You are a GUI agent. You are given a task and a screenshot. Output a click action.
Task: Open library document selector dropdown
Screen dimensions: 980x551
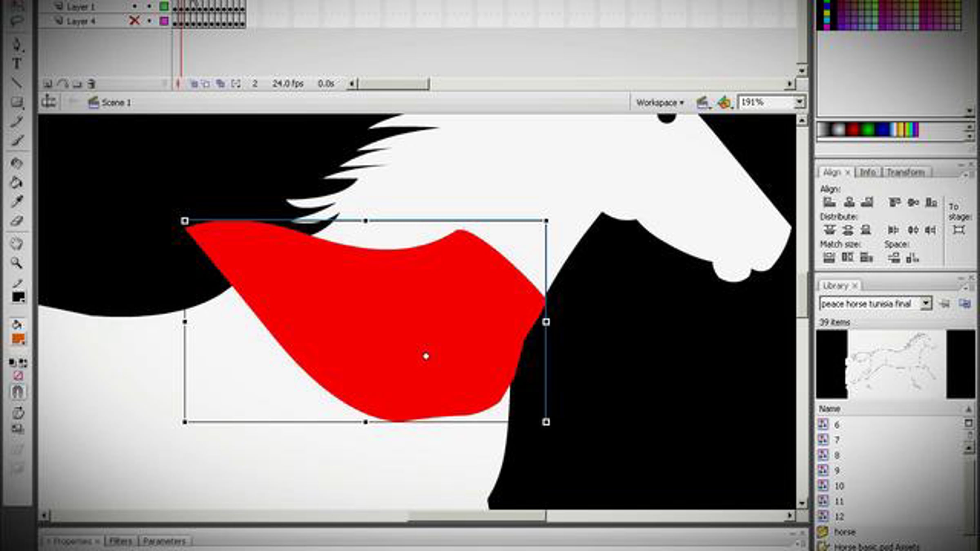pyautogui.click(x=926, y=304)
